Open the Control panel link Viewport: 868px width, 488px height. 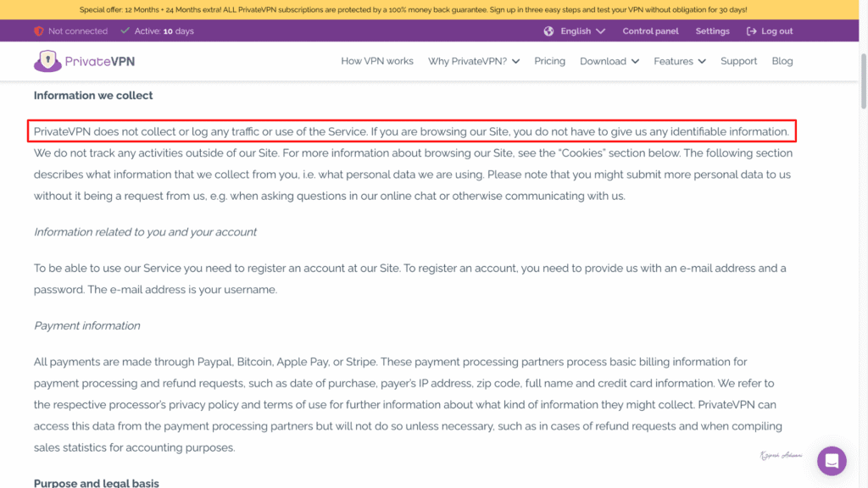(650, 31)
